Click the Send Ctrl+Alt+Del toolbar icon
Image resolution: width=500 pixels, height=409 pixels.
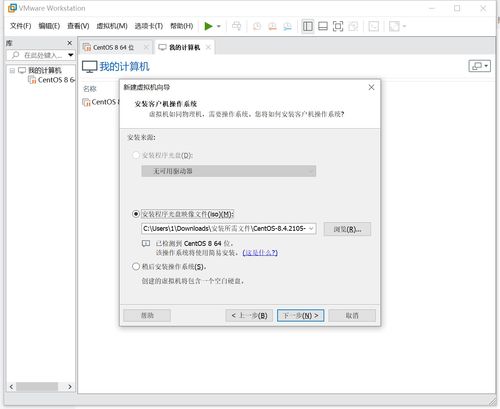[236, 26]
